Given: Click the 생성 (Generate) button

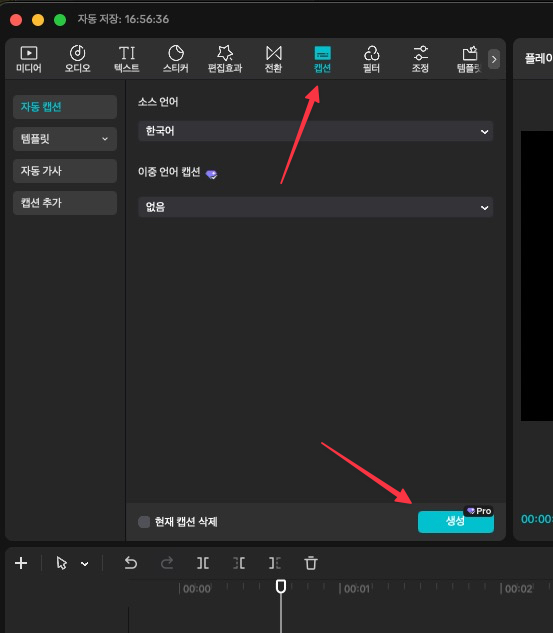Looking at the screenshot, I should point(455,522).
